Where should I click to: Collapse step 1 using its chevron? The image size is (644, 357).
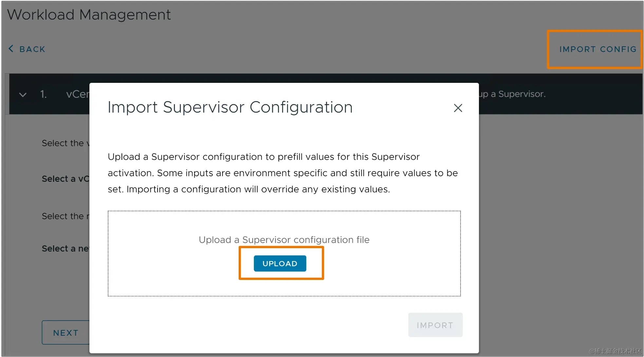click(x=23, y=95)
